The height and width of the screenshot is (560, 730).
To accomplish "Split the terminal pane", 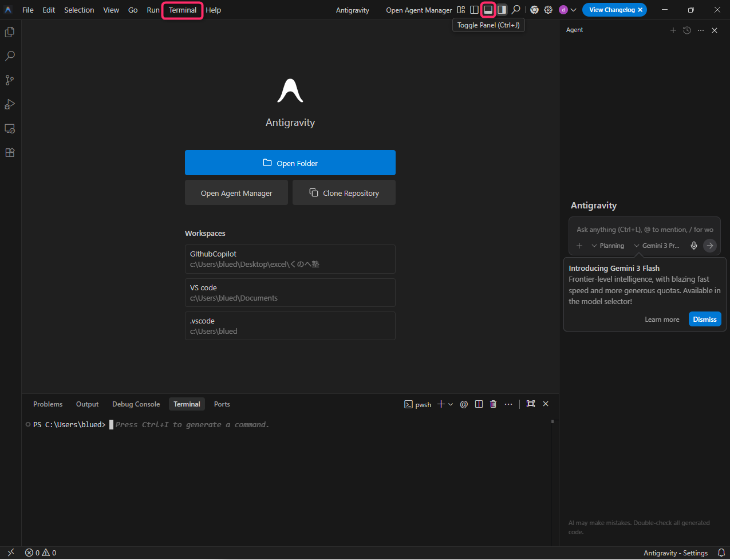I will click(x=479, y=404).
